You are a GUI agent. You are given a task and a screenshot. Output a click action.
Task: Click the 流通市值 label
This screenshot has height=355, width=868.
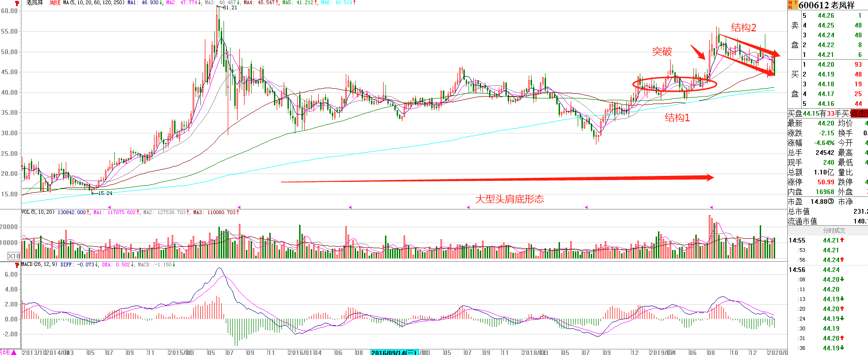click(x=803, y=221)
